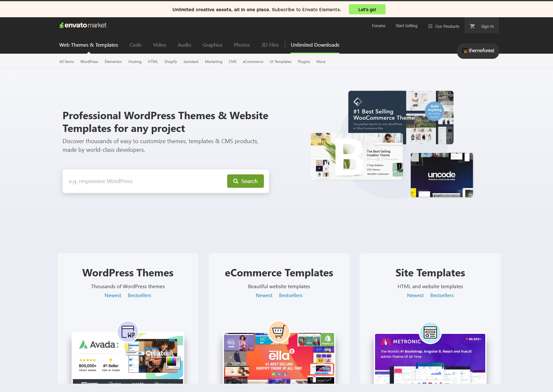The width and height of the screenshot is (553, 392).
Task: Click Bestsellers under eCommerce Templates
Action: pyautogui.click(x=291, y=296)
